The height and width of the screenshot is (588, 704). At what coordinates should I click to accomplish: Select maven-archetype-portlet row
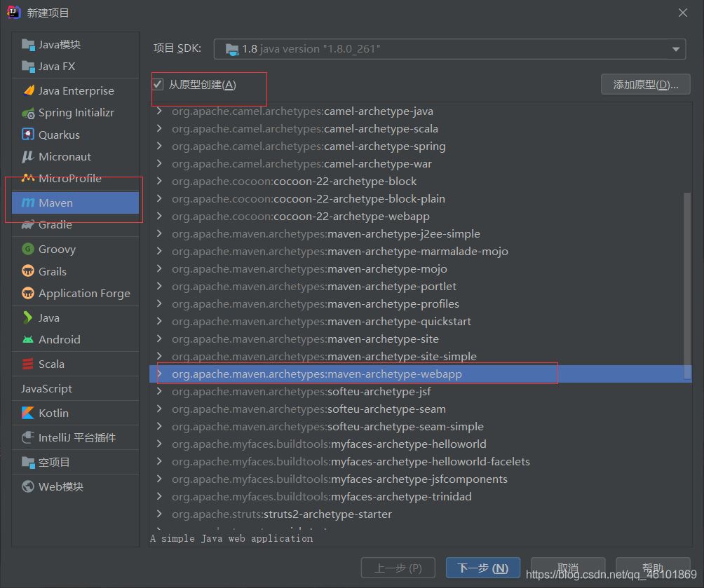point(420,286)
